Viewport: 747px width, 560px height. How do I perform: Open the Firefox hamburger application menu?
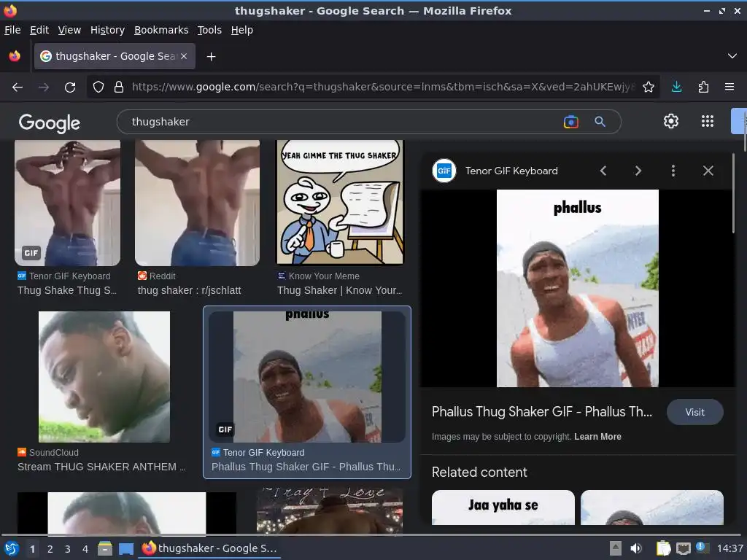pos(729,87)
